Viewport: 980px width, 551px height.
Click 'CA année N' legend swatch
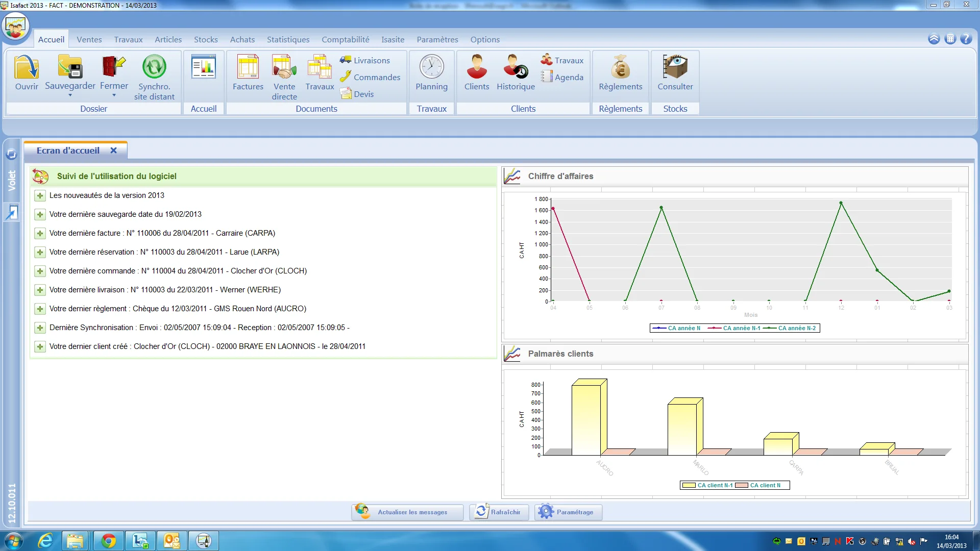[x=659, y=328]
